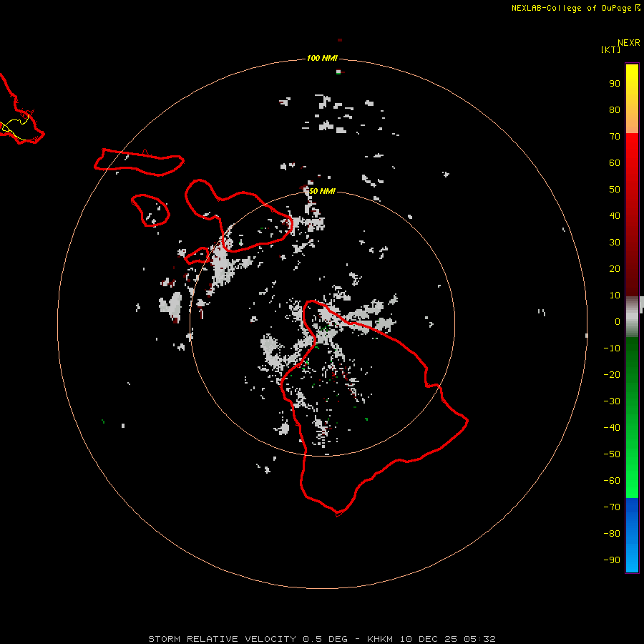
Task: Click the 50 NMI range ring label
Action: pyautogui.click(x=322, y=191)
